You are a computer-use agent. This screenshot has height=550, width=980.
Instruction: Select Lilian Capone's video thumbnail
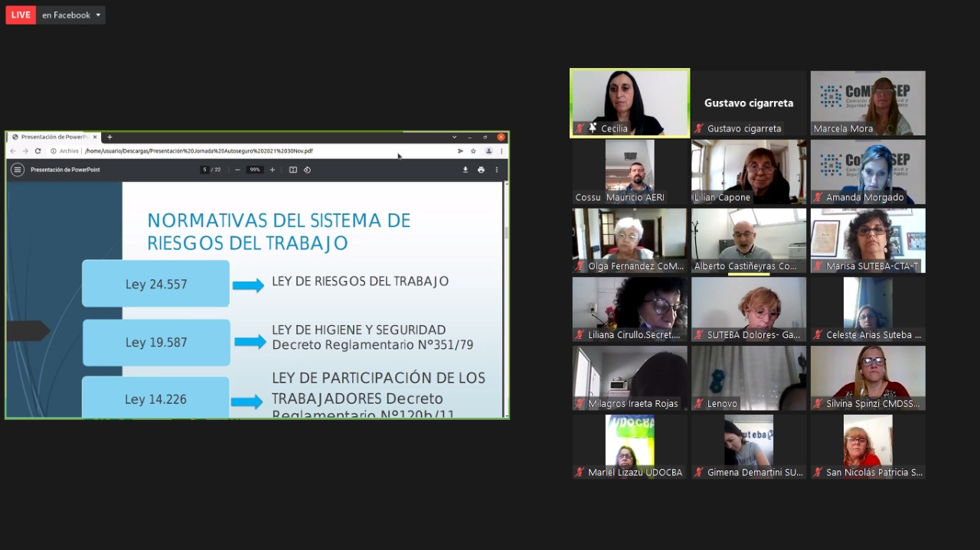(748, 171)
